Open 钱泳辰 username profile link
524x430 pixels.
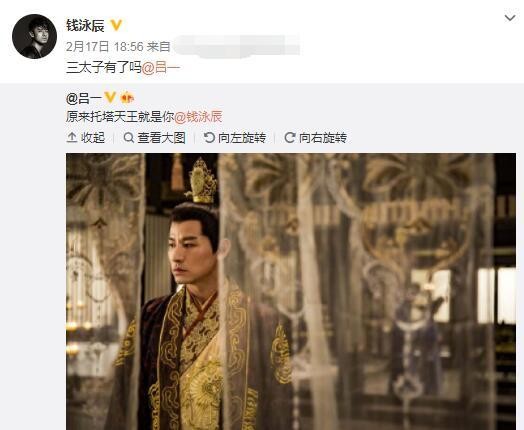(85, 25)
